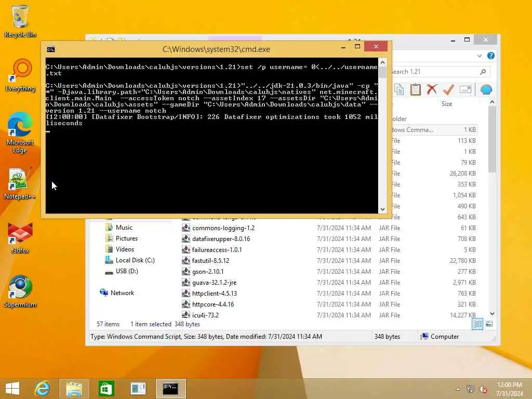Launch the Supermium desktop shortcut
The width and height of the screenshot is (532, 399).
(x=20, y=291)
